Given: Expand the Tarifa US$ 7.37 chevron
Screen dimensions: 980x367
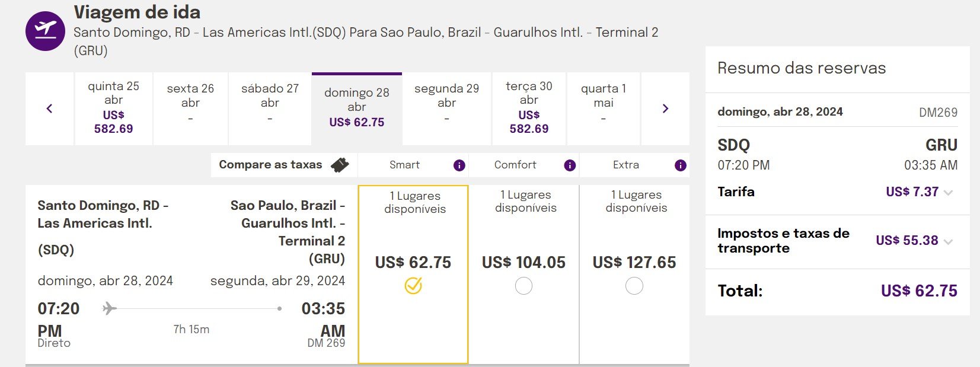Looking at the screenshot, I should point(949,193).
